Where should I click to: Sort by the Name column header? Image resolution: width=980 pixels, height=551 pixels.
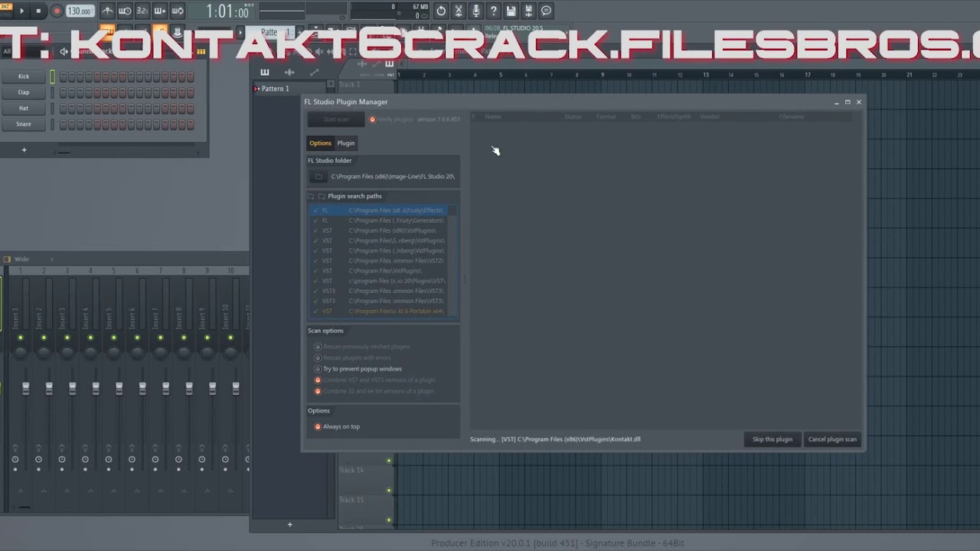click(x=493, y=117)
